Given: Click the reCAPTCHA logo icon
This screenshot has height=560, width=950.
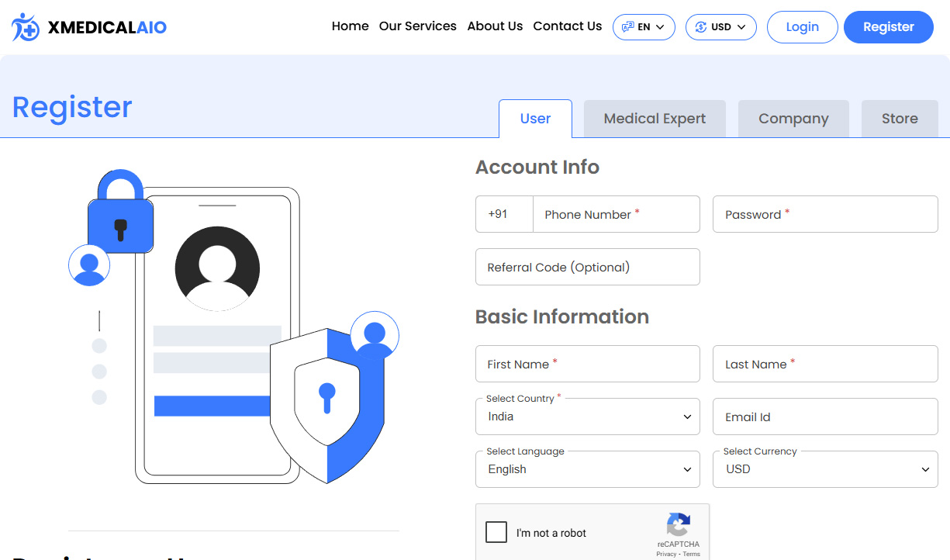Looking at the screenshot, I should [x=678, y=525].
